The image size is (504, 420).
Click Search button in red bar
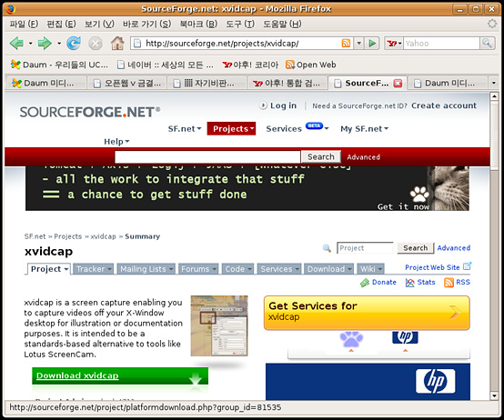(x=321, y=156)
